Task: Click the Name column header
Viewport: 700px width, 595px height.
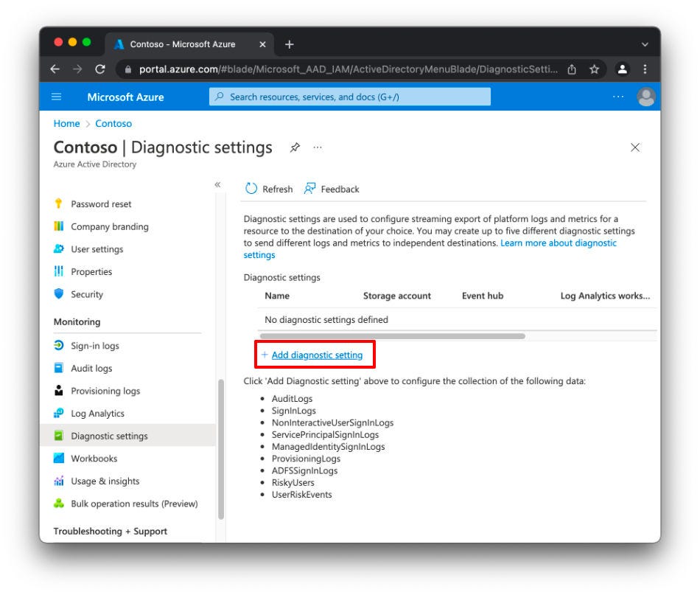Action: 277,296
